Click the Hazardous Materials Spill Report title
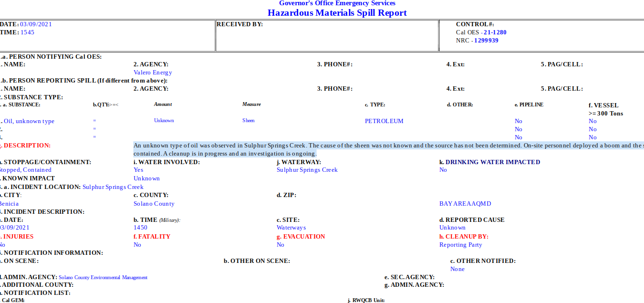Viewport: 644px width, 303px height. click(337, 13)
